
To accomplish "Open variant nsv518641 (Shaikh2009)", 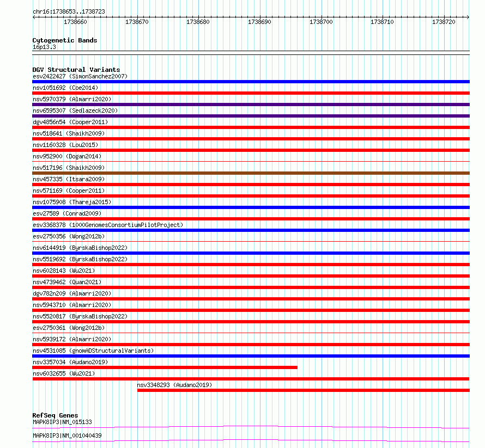I will pos(69,133).
